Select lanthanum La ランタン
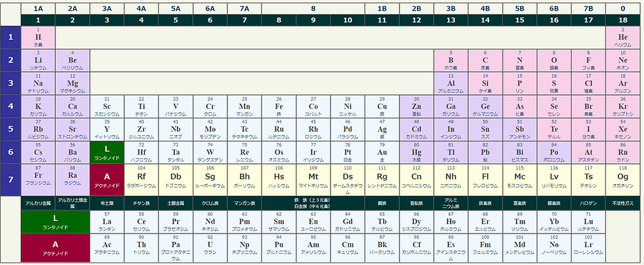This screenshot has height=265, width=644. [x=106, y=222]
